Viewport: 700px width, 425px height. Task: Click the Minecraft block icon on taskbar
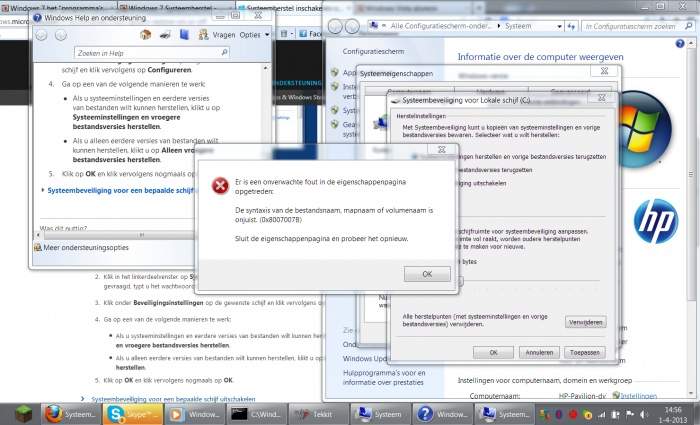point(22,414)
